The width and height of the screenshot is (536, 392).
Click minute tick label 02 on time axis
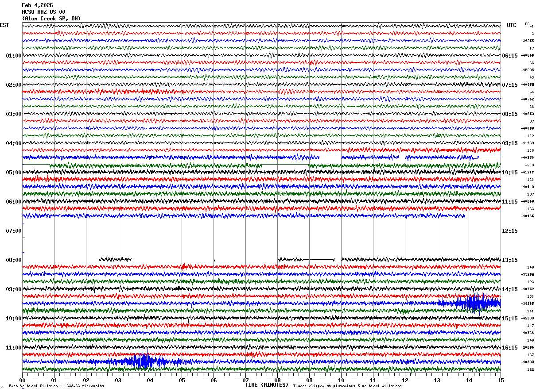tap(86, 380)
